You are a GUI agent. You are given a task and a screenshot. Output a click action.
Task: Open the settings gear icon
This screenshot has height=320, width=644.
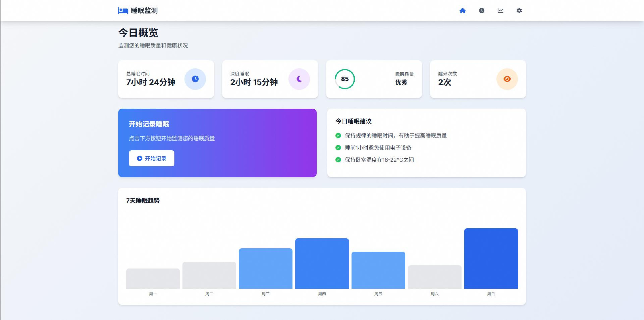click(519, 11)
